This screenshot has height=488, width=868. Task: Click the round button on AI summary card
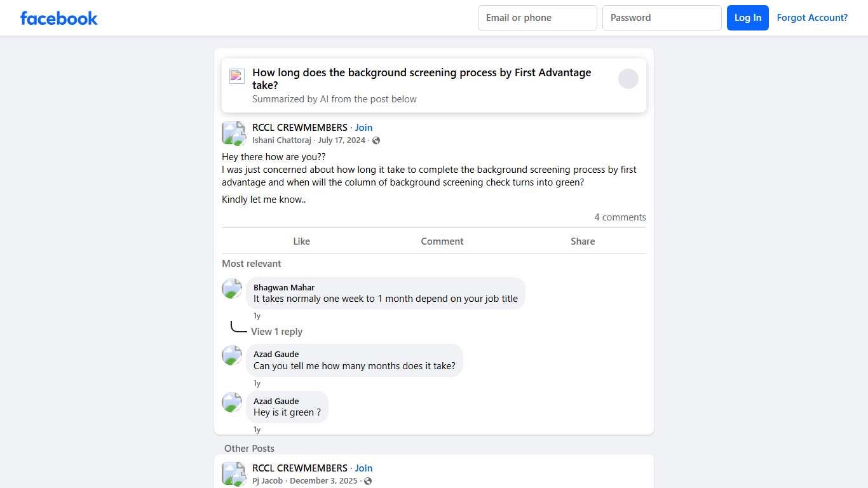coord(628,79)
